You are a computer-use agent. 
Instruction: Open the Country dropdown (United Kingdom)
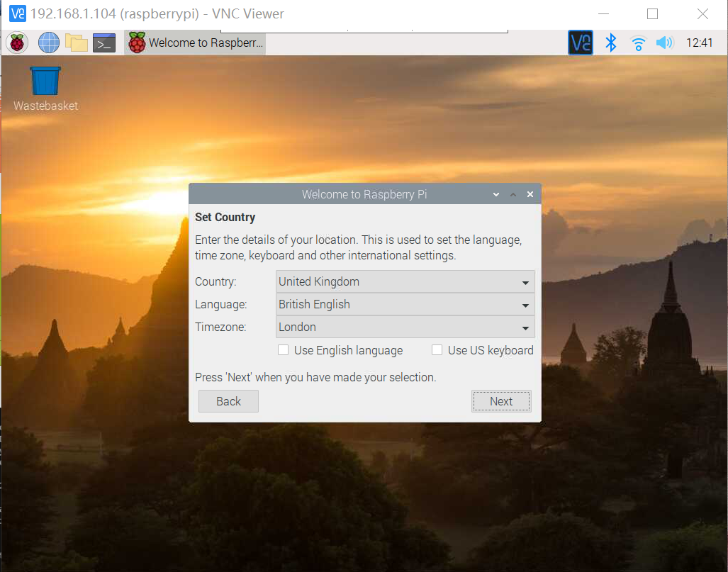405,282
